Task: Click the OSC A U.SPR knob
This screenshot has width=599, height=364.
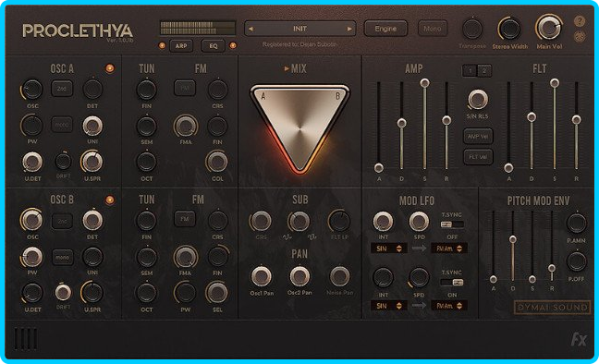Action: pyautogui.click(x=92, y=162)
